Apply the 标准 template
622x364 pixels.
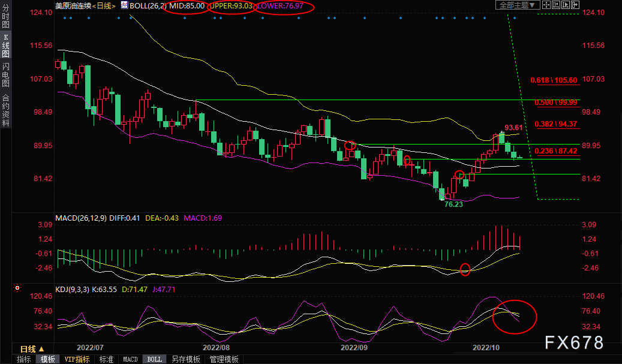[106, 359]
